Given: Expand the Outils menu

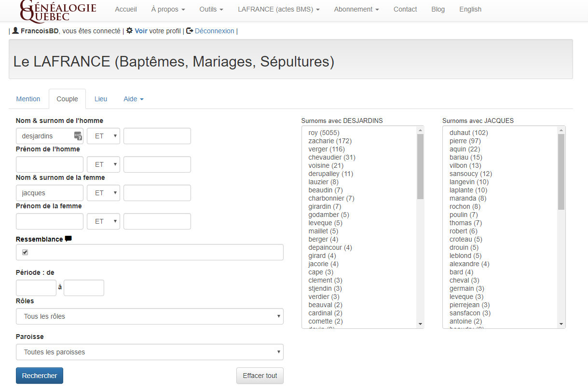Looking at the screenshot, I should tap(211, 9).
